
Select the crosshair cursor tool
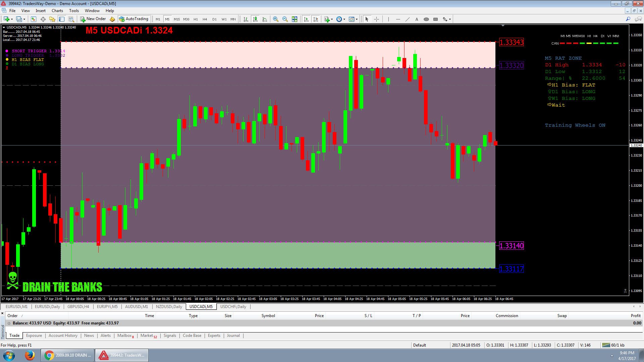(376, 19)
